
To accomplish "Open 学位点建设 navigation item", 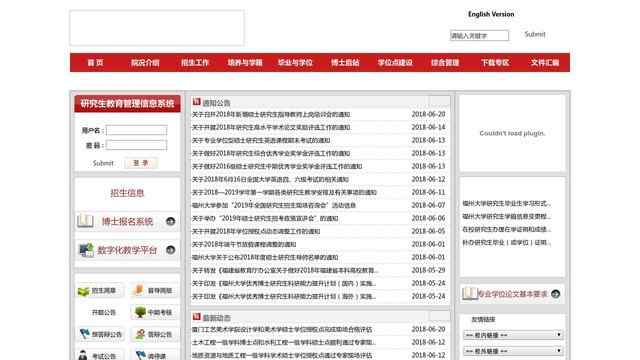I will 395,62.
